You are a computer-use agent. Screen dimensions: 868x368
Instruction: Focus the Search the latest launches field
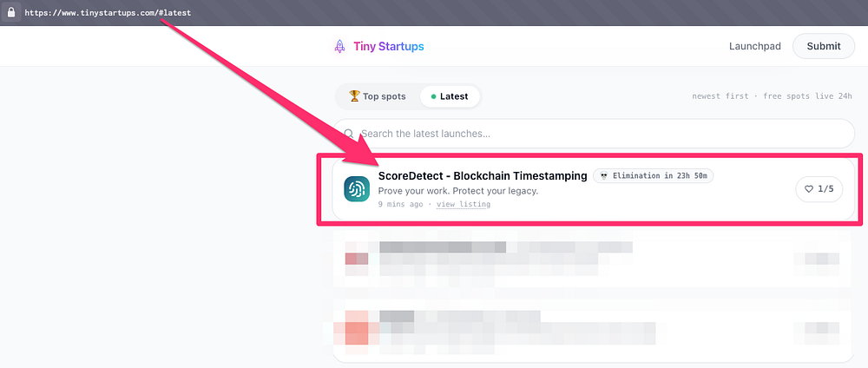pyautogui.click(x=594, y=134)
